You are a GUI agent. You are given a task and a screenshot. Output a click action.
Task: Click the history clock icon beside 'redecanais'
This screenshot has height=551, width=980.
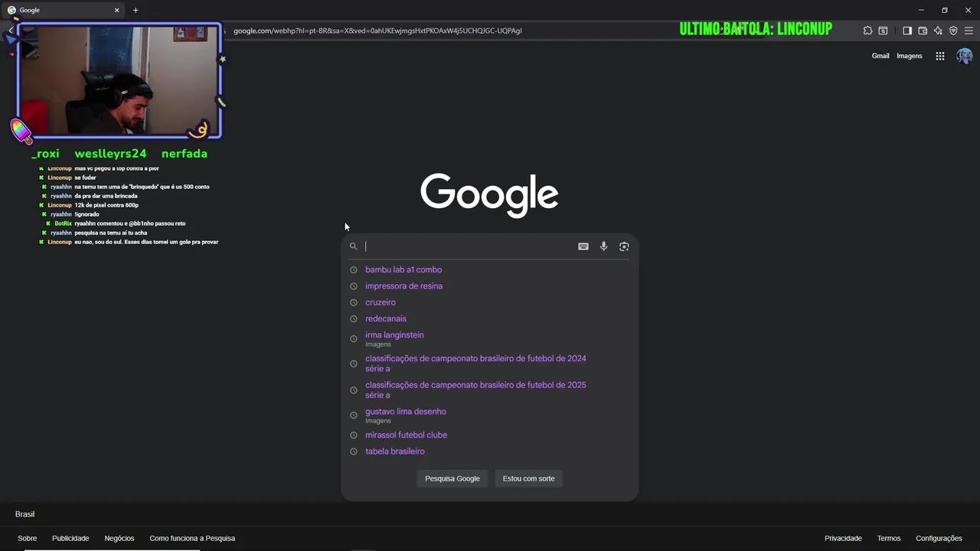click(354, 318)
